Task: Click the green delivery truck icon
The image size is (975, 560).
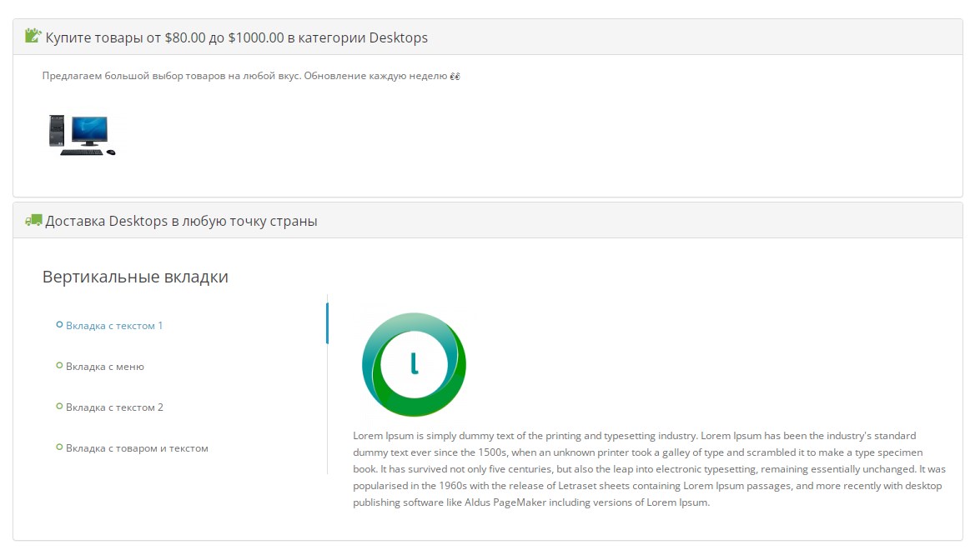Action: (33, 221)
